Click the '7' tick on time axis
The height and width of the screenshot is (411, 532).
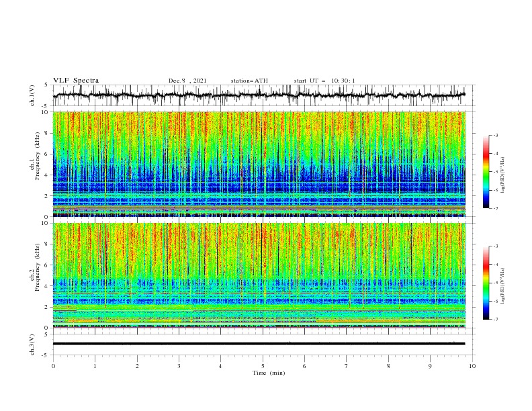(347, 366)
